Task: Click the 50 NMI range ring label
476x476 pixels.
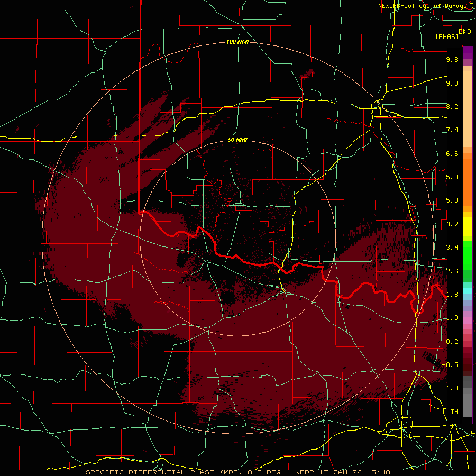Action: point(237,140)
